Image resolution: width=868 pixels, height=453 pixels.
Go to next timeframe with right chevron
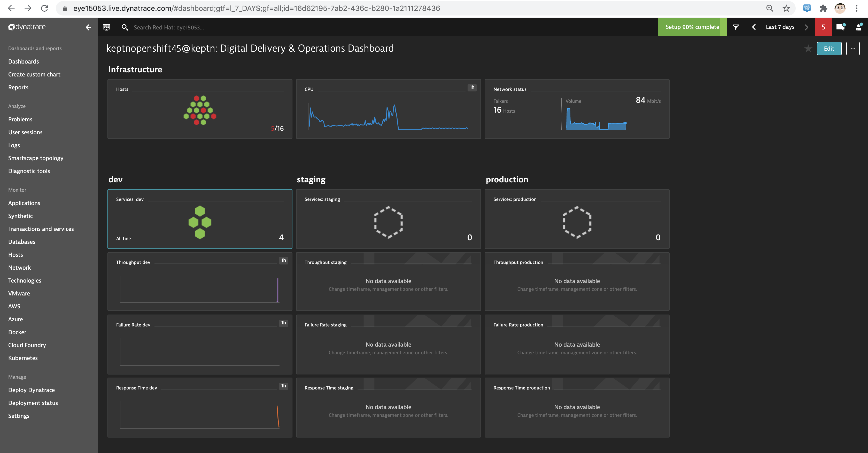point(806,27)
